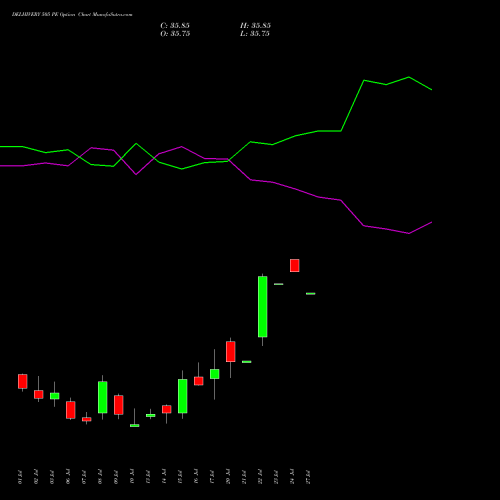Select the 13 Jul date label
This screenshot has width=500, height=500.
pyautogui.click(x=148, y=477)
